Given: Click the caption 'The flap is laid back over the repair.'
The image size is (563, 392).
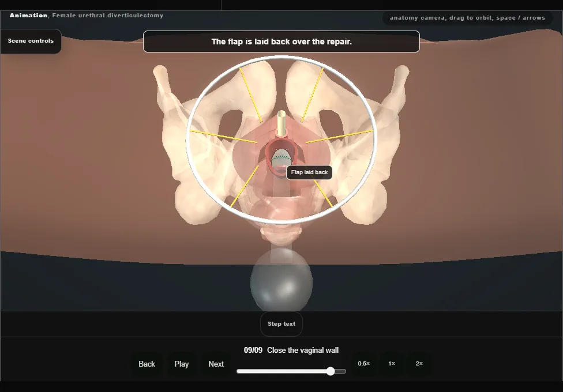Looking at the screenshot, I should tap(281, 42).
